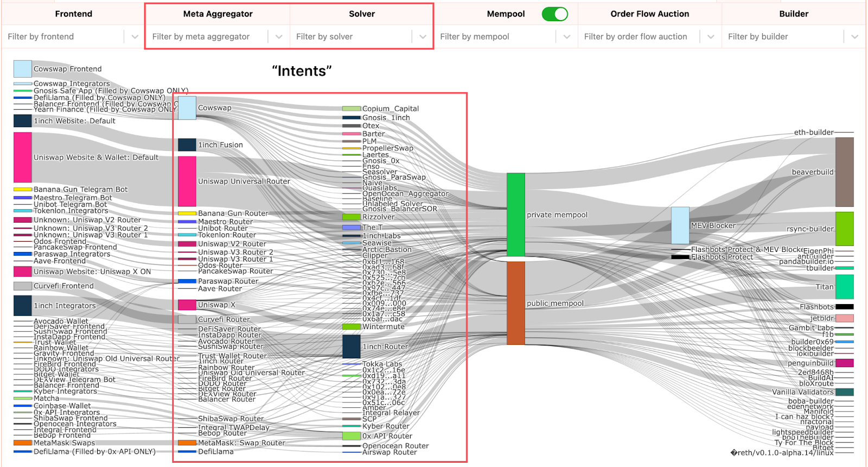Click the magenta penguinbuild node

[845, 363]
